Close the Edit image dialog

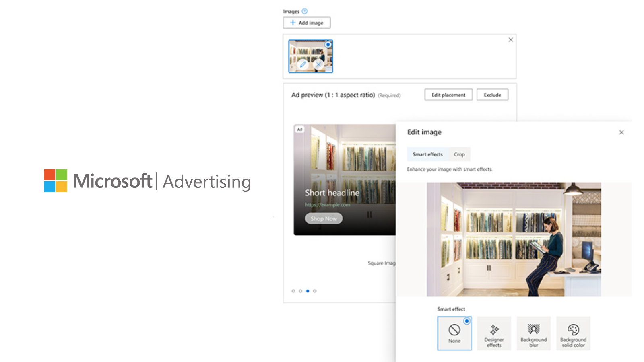[621, 132]
